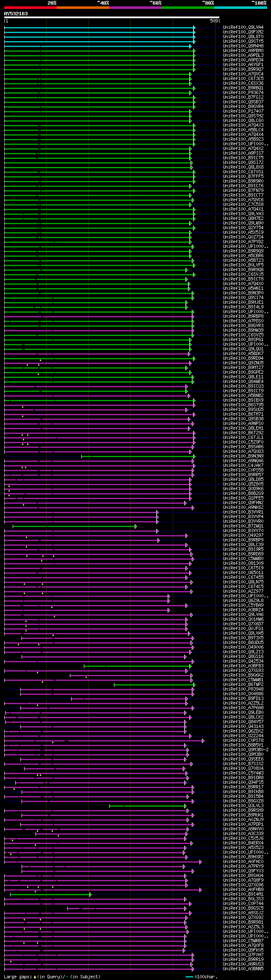Image resolution: width=271 pixels, height=980 pixels.
Task: Click the orange ~40% identity legend segment
Action: point(83,8)
